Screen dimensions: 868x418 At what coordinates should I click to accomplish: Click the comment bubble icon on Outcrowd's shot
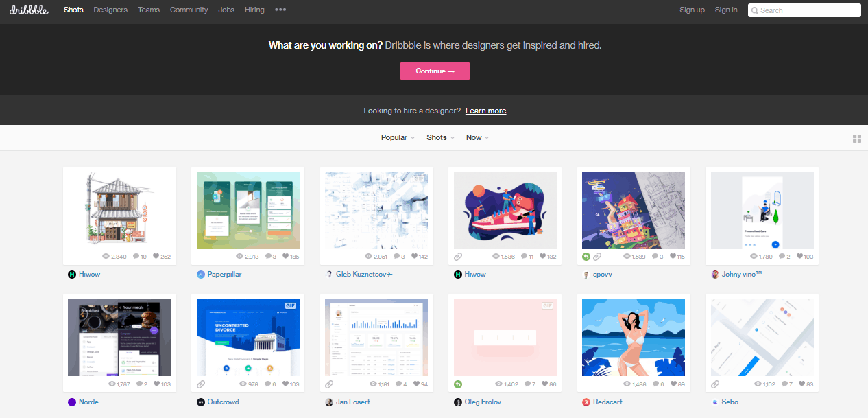click(267, 384)
